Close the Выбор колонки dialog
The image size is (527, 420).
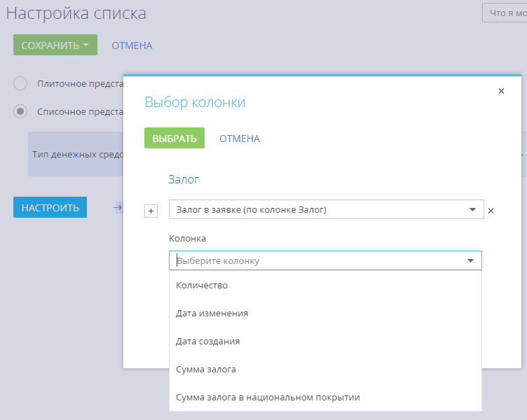(x=501, y=91)
